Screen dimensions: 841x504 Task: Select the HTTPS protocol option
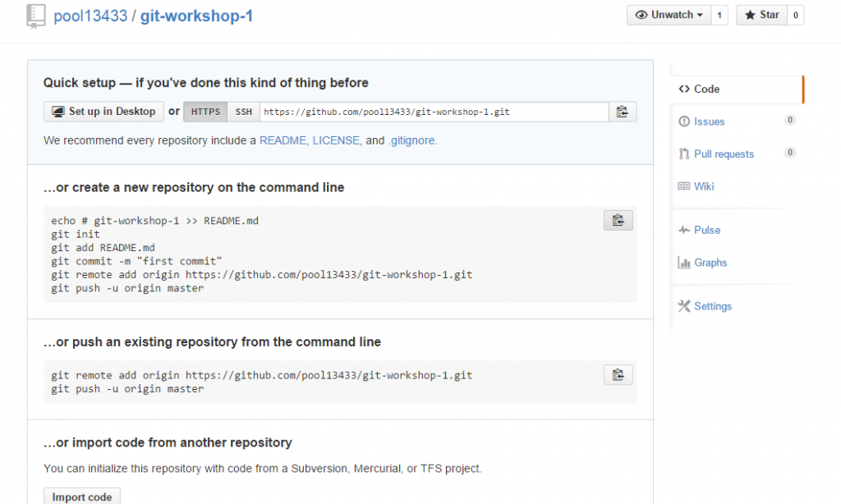pyautogui.click(x=205, y=112)
